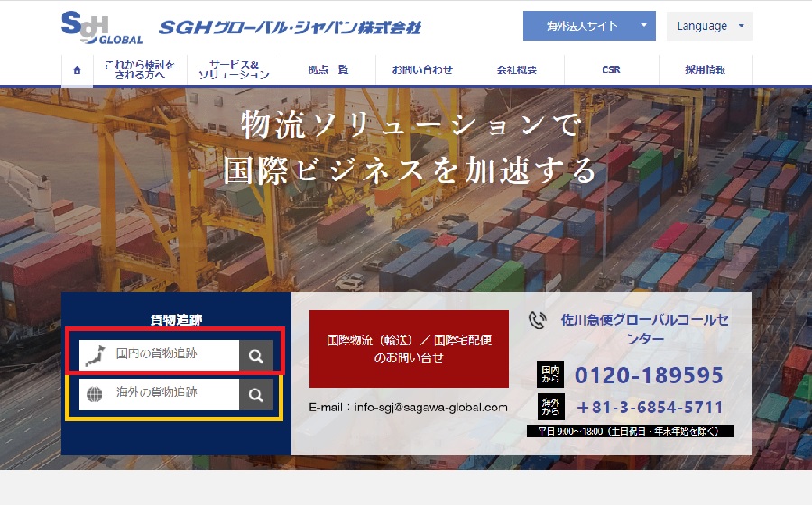Click the SG Global logo
812x505 pixels.
[101, 27]
